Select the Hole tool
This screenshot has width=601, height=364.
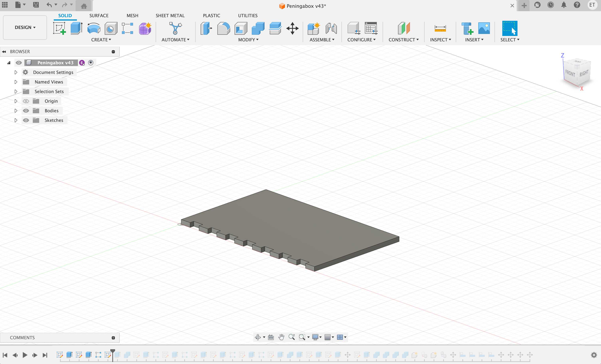pos(111,28)
